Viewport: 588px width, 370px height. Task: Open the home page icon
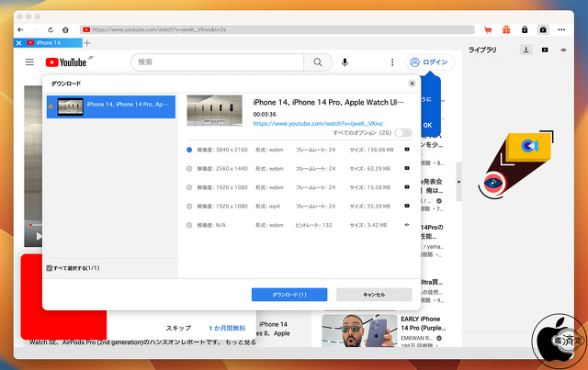pyautogui.click(x=65, y=29)
